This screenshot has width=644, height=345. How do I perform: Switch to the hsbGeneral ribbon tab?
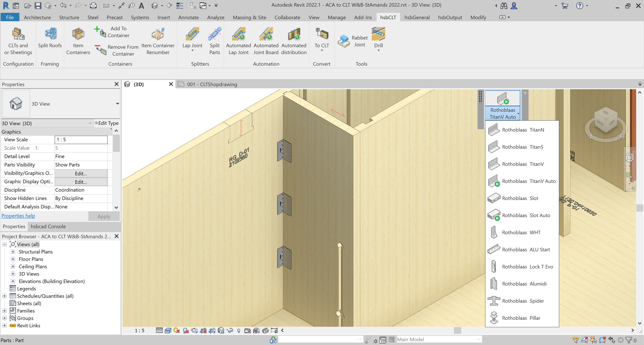click(x=417, y=17)
